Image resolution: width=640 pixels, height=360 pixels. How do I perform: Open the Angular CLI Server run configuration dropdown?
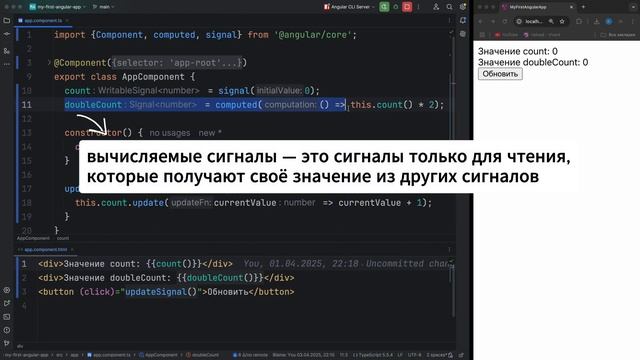349,7
